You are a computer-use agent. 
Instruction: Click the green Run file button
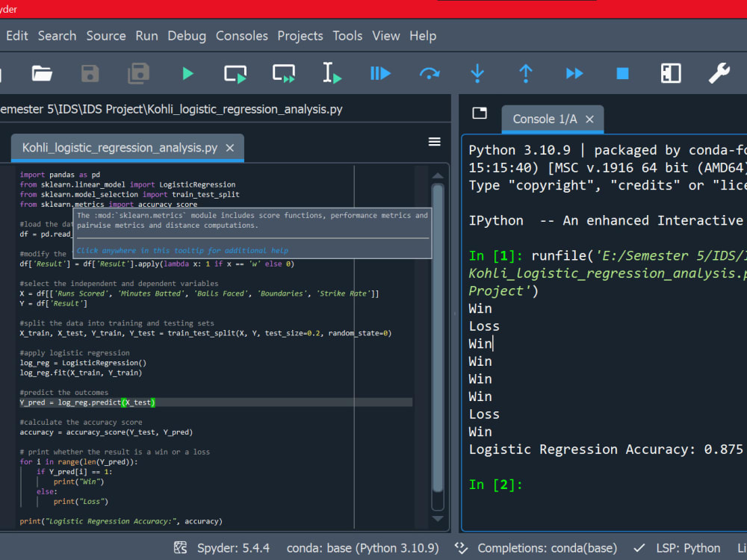[187, 73]
